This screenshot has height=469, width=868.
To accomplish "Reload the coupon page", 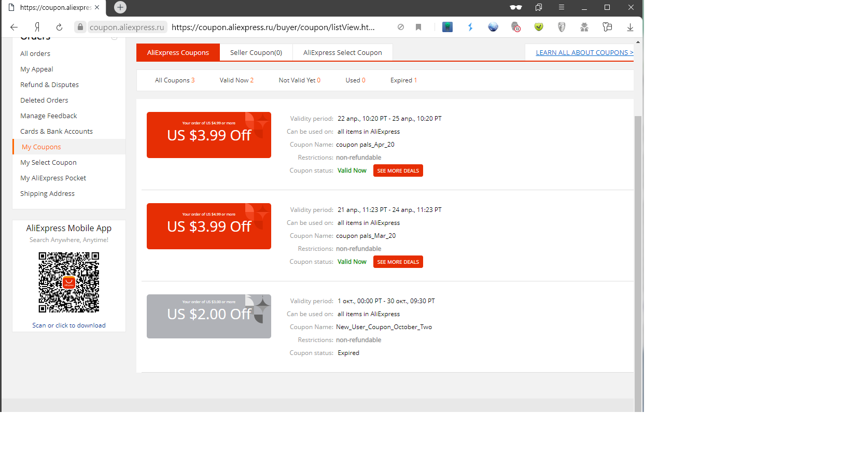I will (59, 27).
